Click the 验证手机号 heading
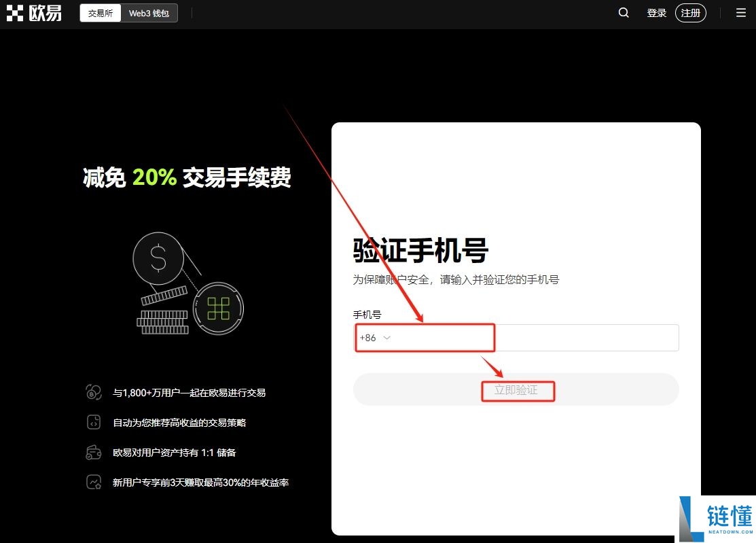The width and height of the screenshot is (756, 543). pyautogui.click(x=419, y=251)
